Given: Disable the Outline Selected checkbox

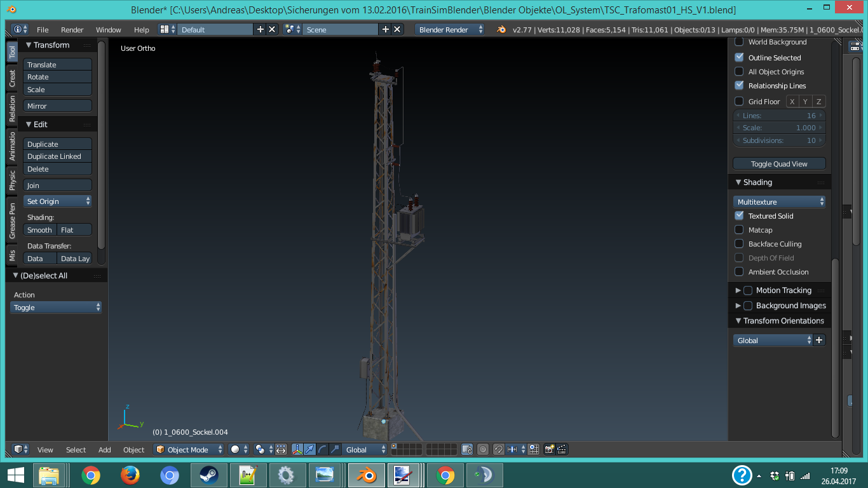Looking at the screenshot, I should pyautogui.click(x=739, y=58).
